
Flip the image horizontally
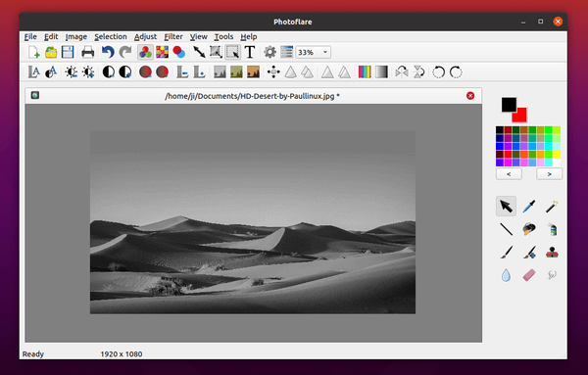click(x=402, y=71)
